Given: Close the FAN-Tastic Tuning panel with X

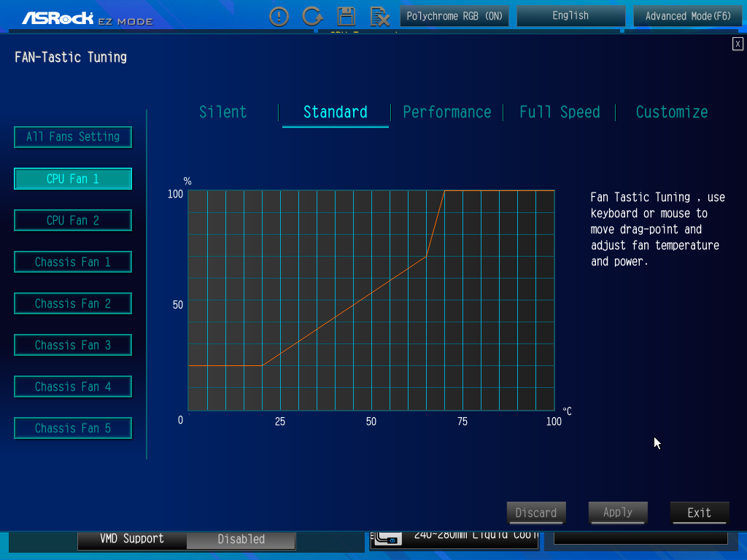Looking at the screenshot, I should (738, 44).
